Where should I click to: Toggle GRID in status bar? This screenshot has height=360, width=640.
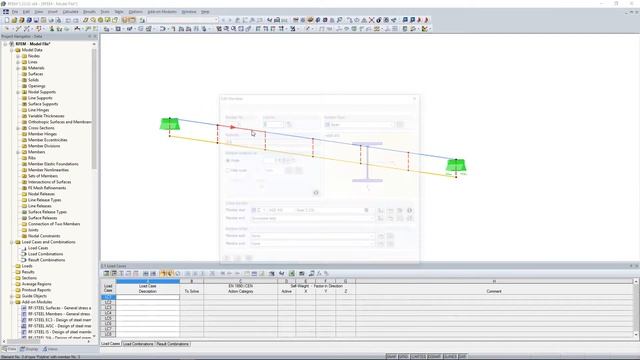tap(403, 357)
